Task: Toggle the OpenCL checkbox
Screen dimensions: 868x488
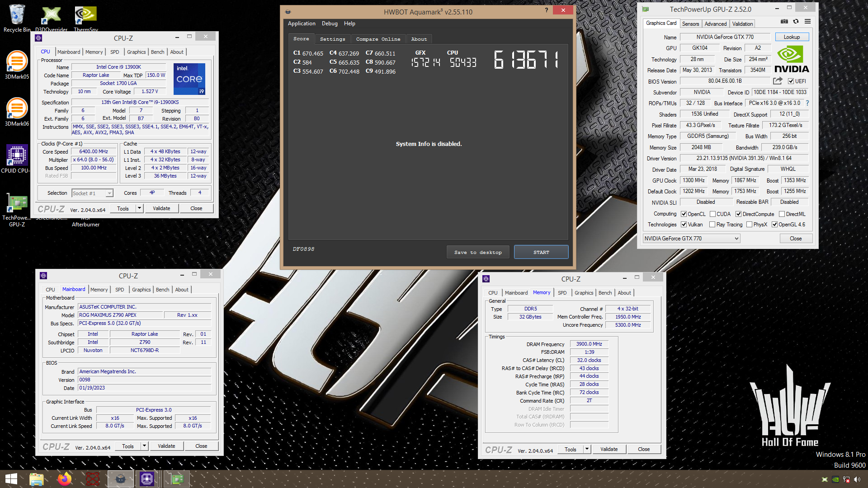Action: 684,214
